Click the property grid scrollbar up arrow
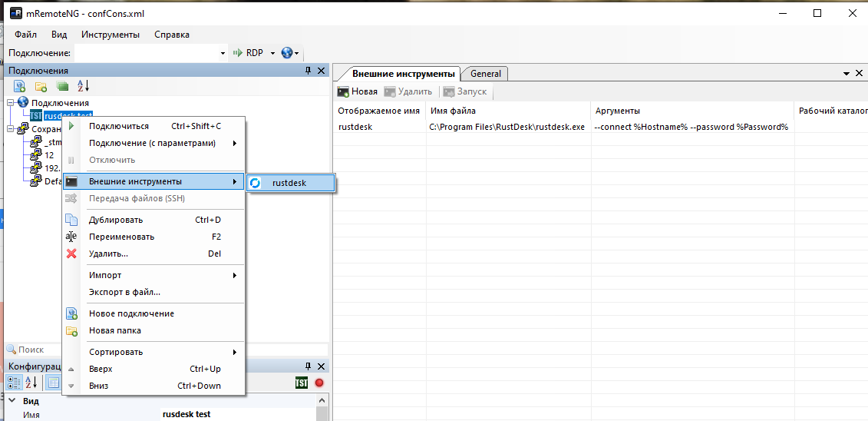Image resolution: width=868 pixels, height=421 pixels. [322, 400]
